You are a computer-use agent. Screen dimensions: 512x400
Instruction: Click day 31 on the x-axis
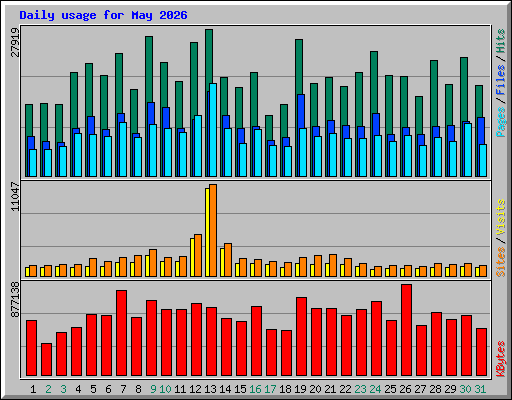(x=480, y=389)
